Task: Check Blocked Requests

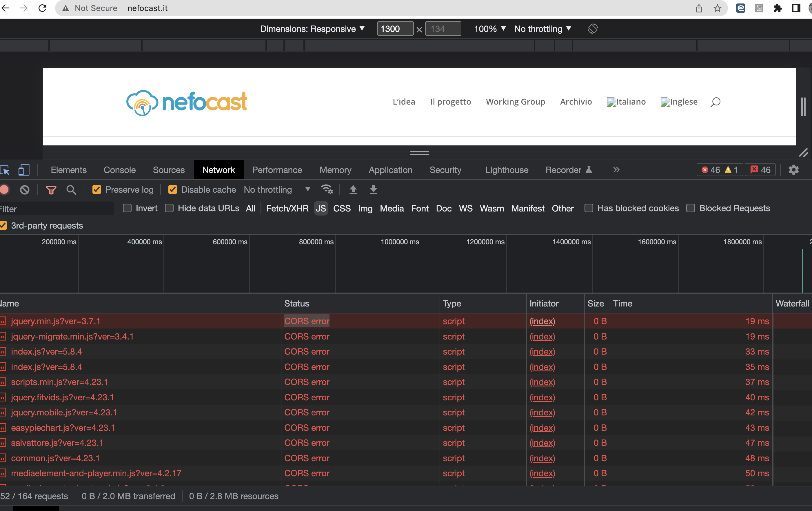Action: click(690, 208)
